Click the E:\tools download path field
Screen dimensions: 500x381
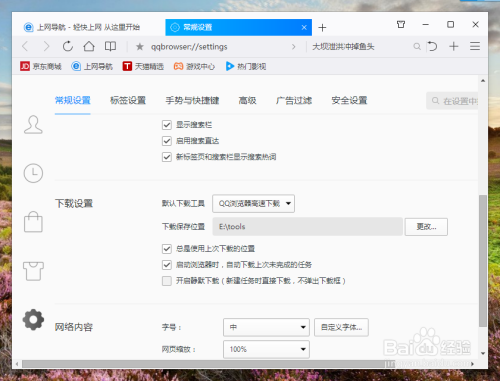307,227
